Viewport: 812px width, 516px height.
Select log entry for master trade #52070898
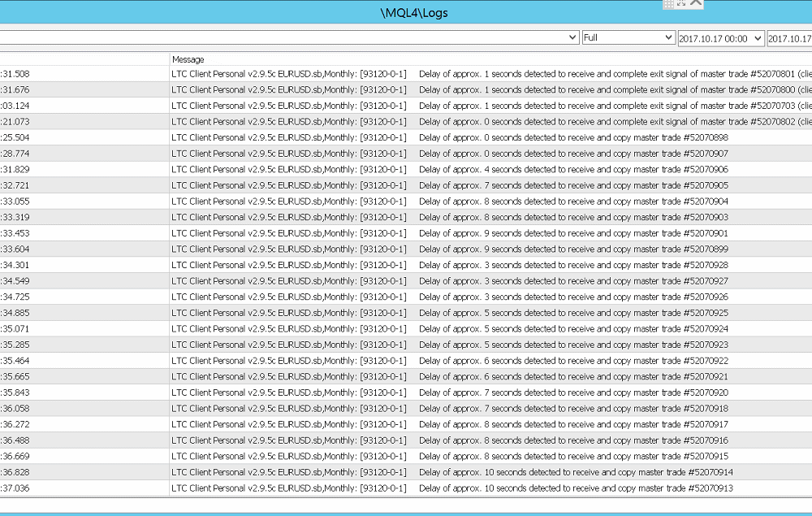coord(406,137)
